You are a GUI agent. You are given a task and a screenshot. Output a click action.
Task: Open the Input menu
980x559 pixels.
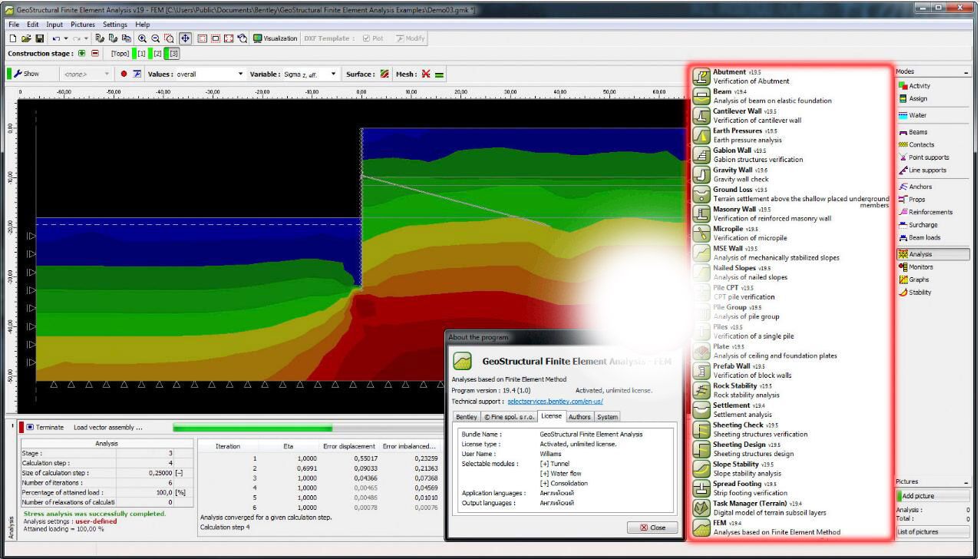[x=54, y=25]
